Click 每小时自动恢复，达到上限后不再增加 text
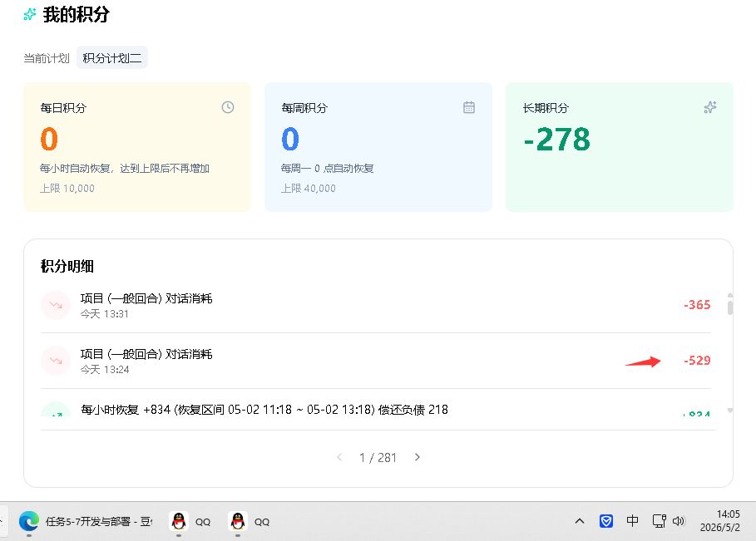 pos(125,168)
